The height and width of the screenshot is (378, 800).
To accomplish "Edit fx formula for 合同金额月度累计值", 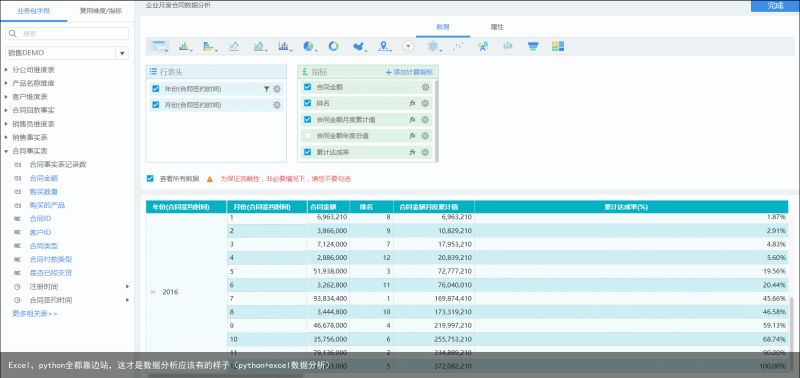I will point(413,120).
